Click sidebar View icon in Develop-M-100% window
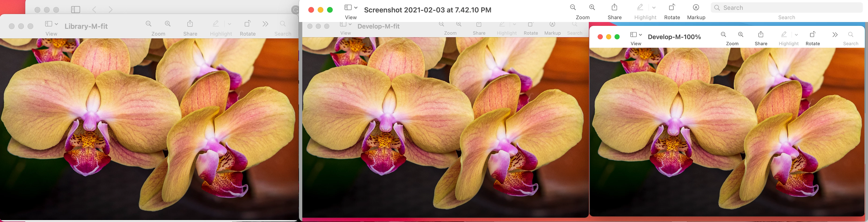Screen dimensions: 868x222 point(633,34)
